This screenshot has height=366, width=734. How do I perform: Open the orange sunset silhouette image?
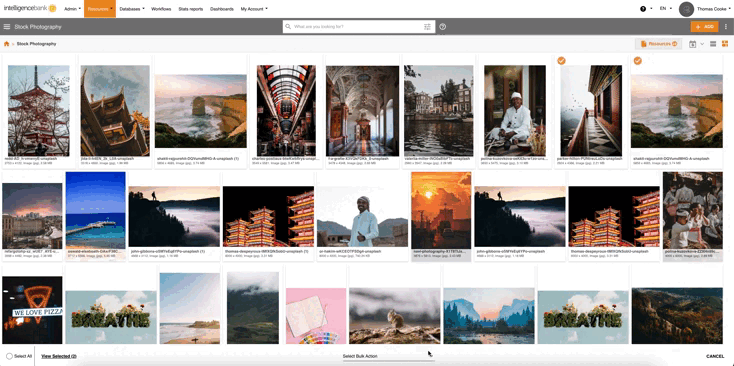click(x=441, y=210)
